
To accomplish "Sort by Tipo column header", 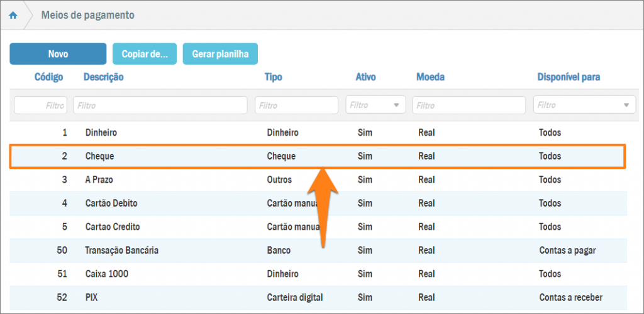I will (x=273, y=77).
